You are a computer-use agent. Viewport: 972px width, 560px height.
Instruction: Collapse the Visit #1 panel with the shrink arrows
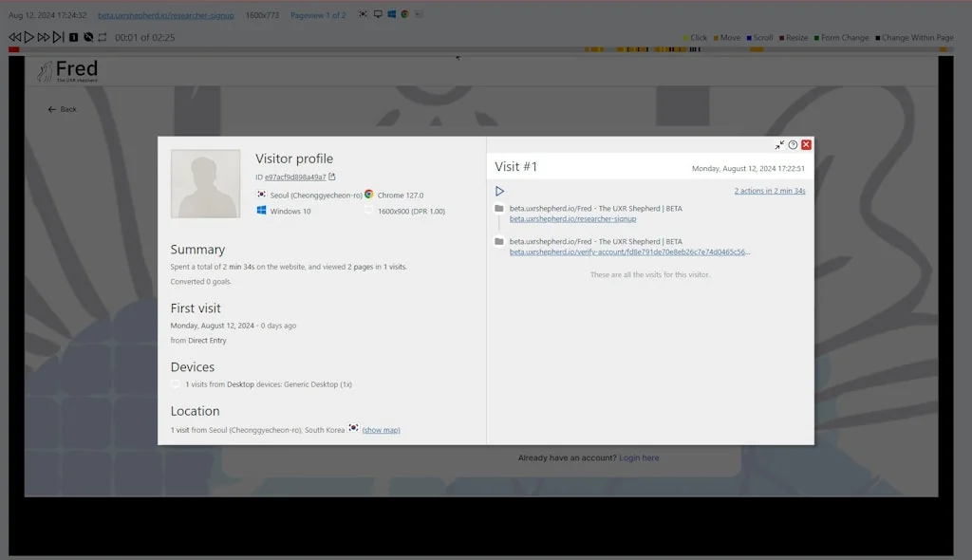pyautogui.click(x=780, y=144)
